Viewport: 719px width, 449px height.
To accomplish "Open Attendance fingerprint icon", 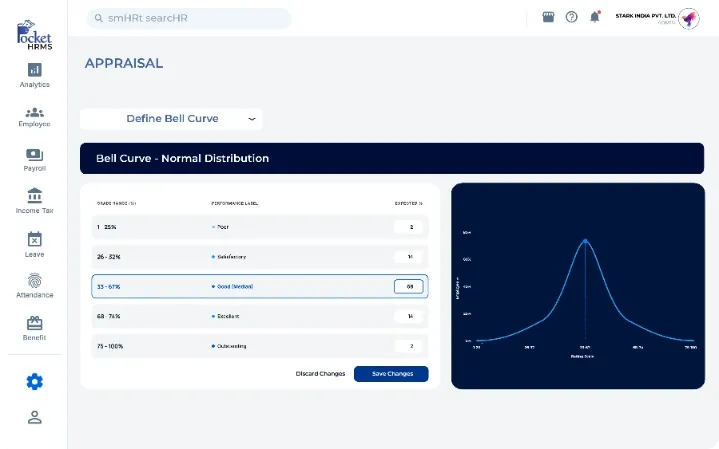I will [34, 283].
